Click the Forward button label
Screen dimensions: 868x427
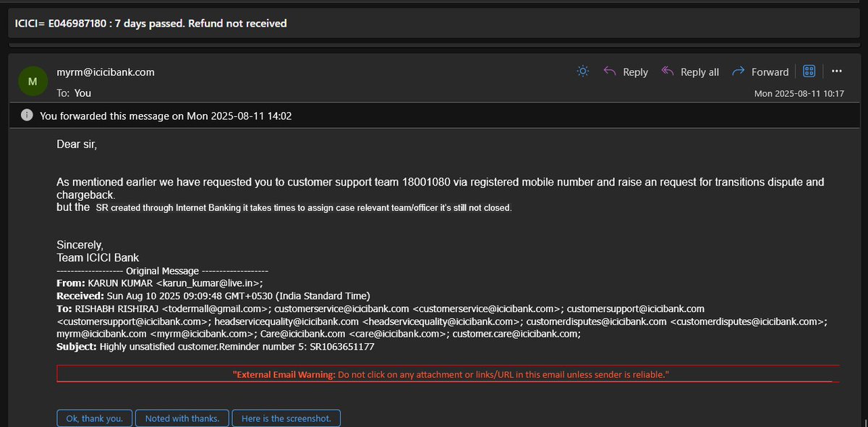pyautogui.click(x=770, y=72)
